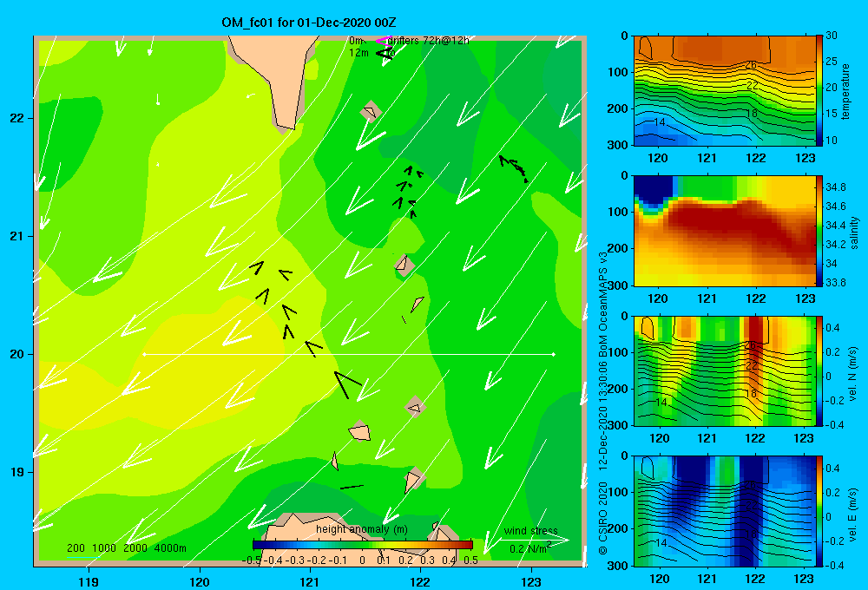
Task: Open the salinity section panel
Action: coord(725,231)
